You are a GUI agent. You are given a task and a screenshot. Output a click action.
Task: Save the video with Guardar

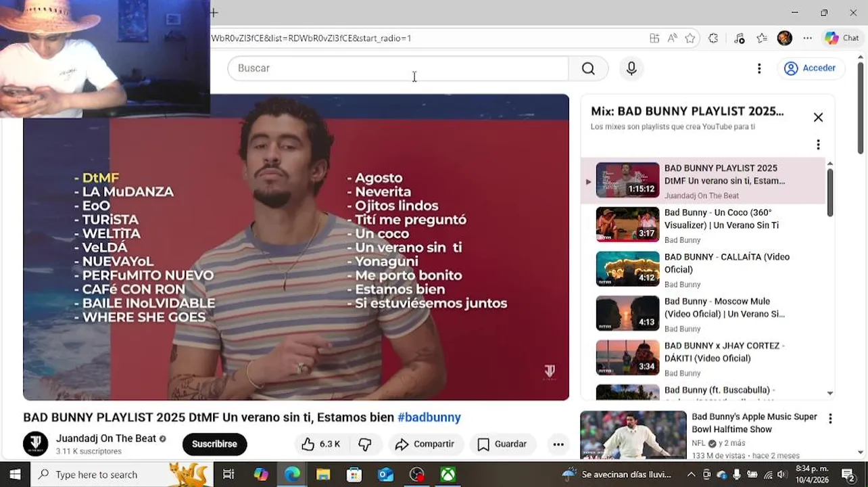tap(502, 444)
